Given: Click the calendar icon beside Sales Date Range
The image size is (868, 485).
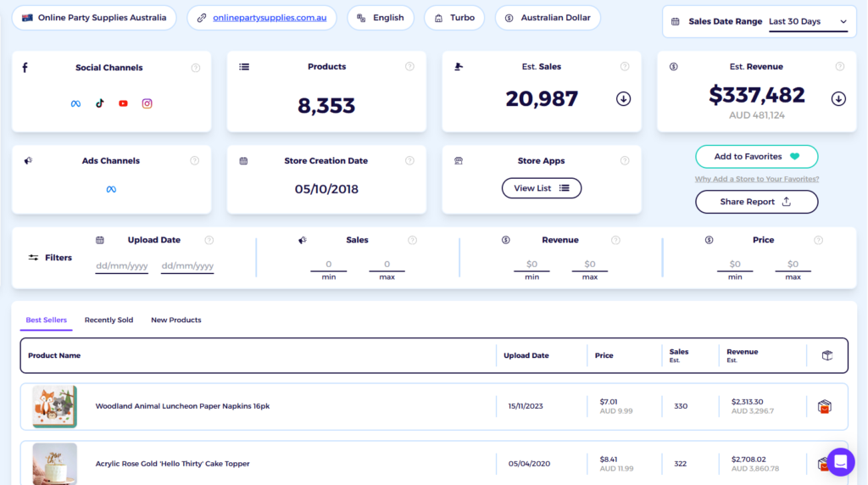Looking at the screenshot, I should 676,21.
